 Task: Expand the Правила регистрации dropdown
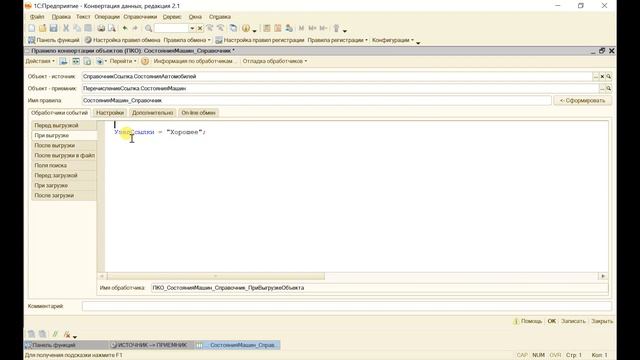338,40
